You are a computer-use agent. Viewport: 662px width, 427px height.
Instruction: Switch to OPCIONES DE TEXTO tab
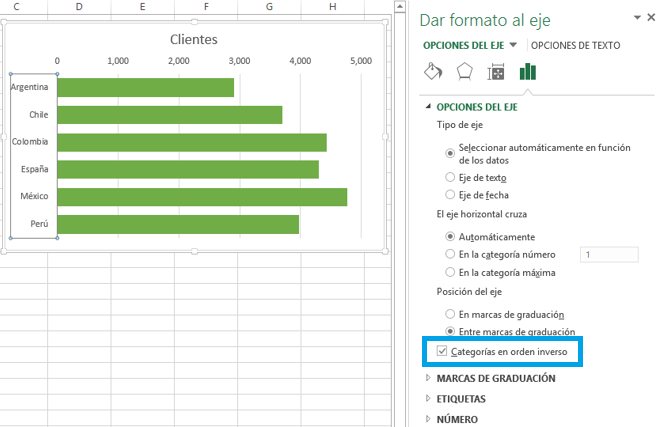[x=575, y=45]
